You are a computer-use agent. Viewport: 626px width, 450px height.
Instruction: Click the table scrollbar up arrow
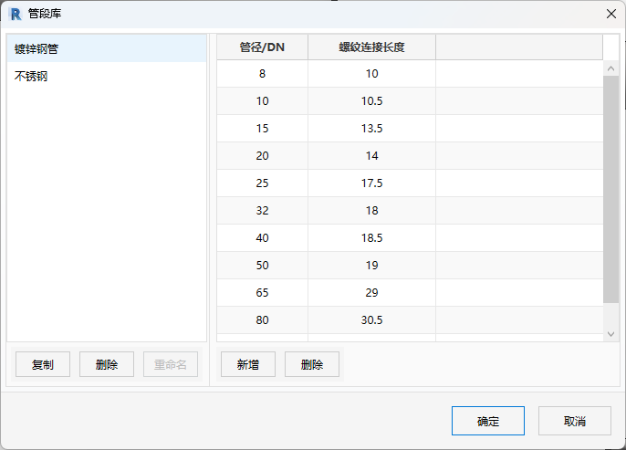click(x=611, y=67)
